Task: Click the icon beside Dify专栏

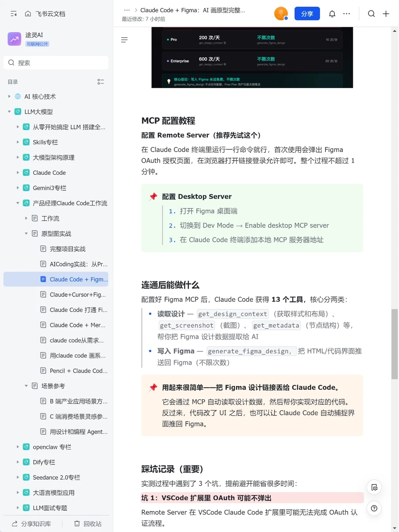Action: pos(26,462)
